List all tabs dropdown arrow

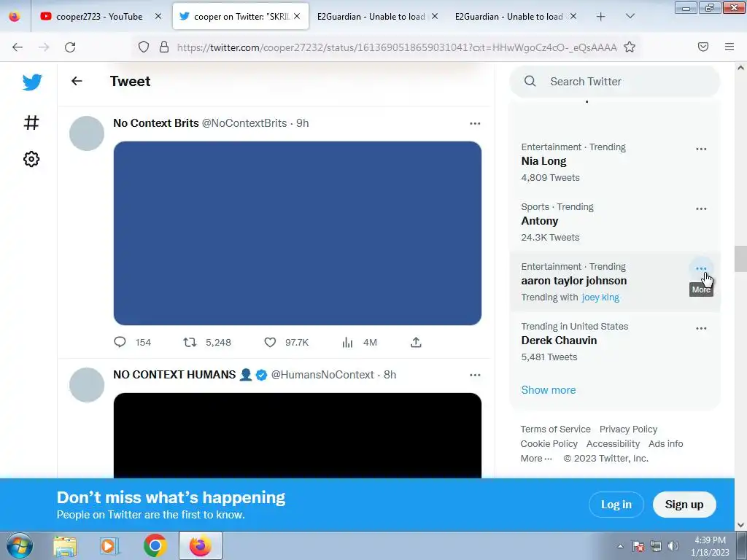click(630, 17)
